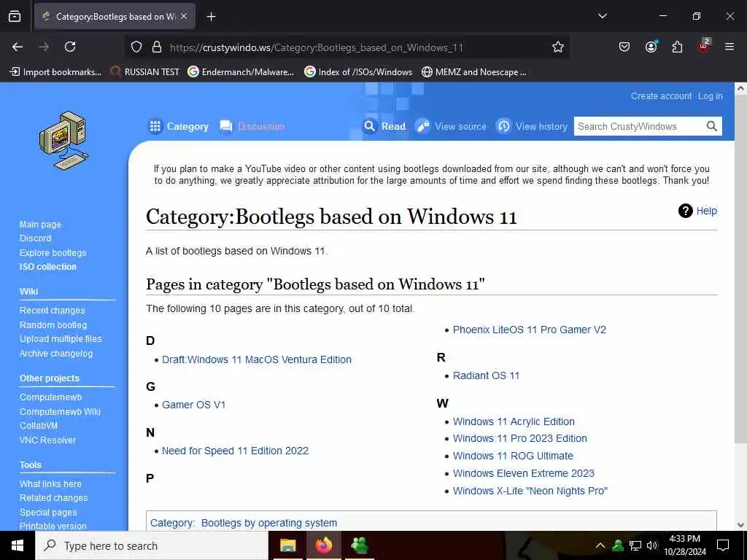747x560 pixels.
Task: Reload the page with refresh icon
Action: [x=70, y=47]
